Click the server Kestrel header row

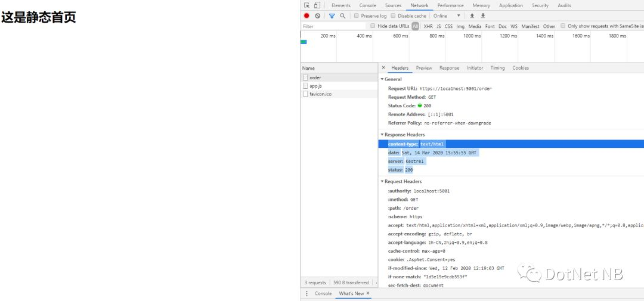tap(511, 162)
